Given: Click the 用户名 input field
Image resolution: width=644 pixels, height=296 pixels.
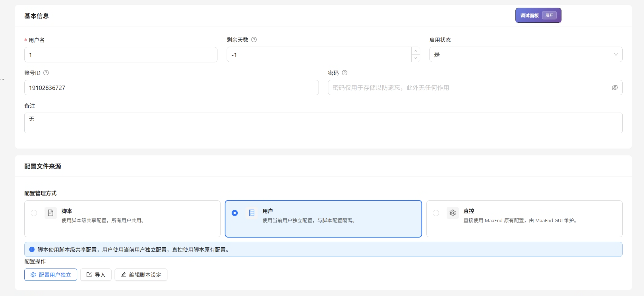Looking at the screenshot, I should point(121,55).
